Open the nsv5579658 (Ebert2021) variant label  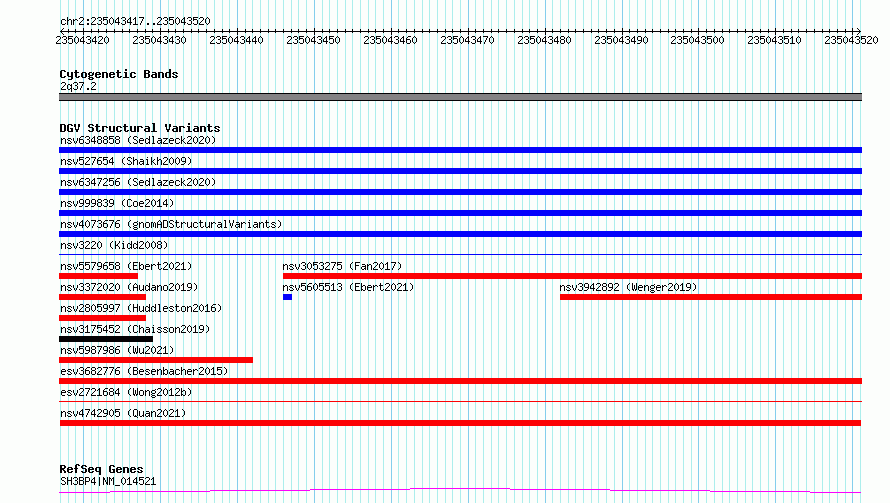[126, 266]
